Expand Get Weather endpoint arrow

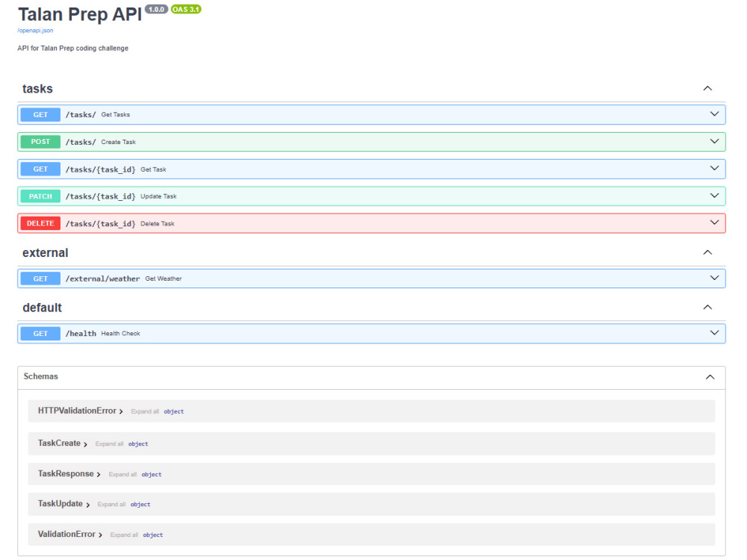point(714,278)
